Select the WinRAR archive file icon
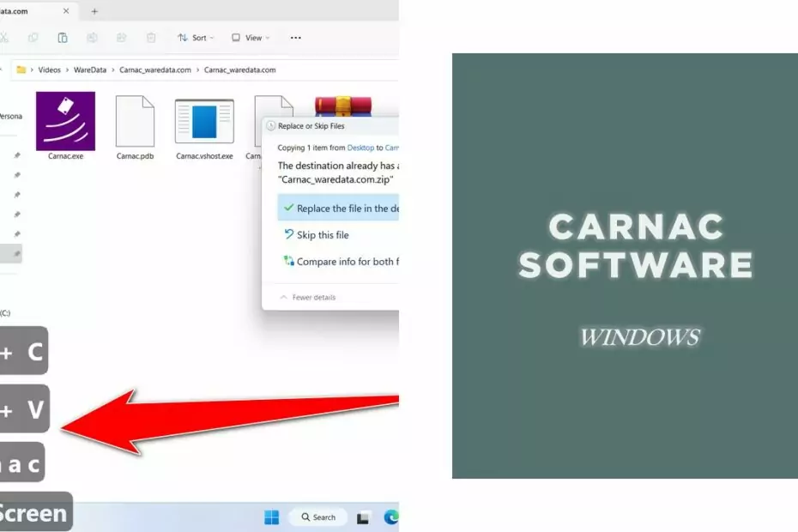Viewport: 798px width, 532px height. click(343, 106)
